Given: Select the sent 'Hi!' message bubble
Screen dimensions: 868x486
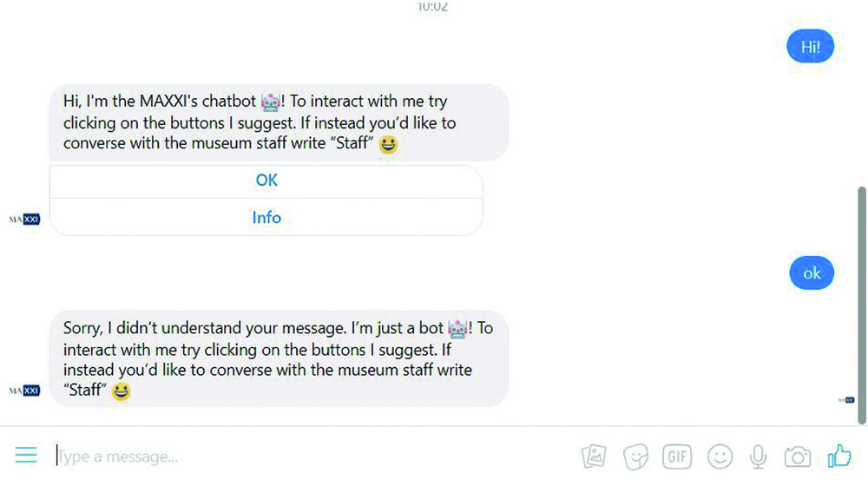Looking at the screenshot, I should [810, 47].
